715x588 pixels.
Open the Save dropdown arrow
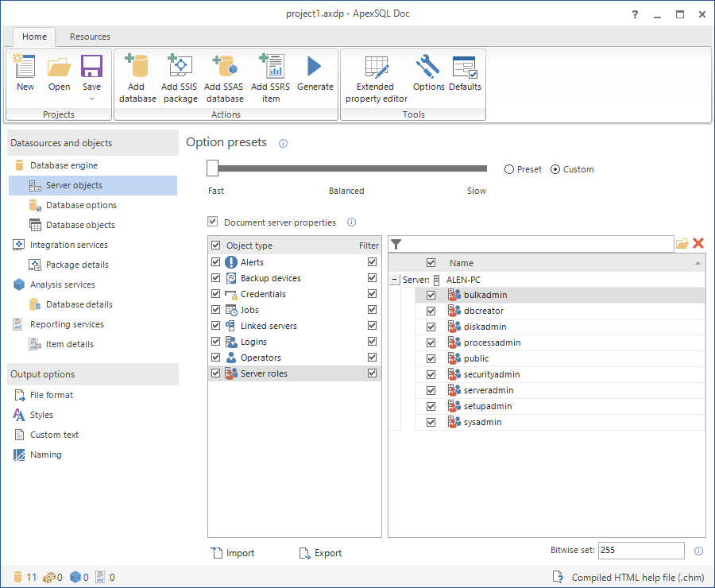click(91, 99)
